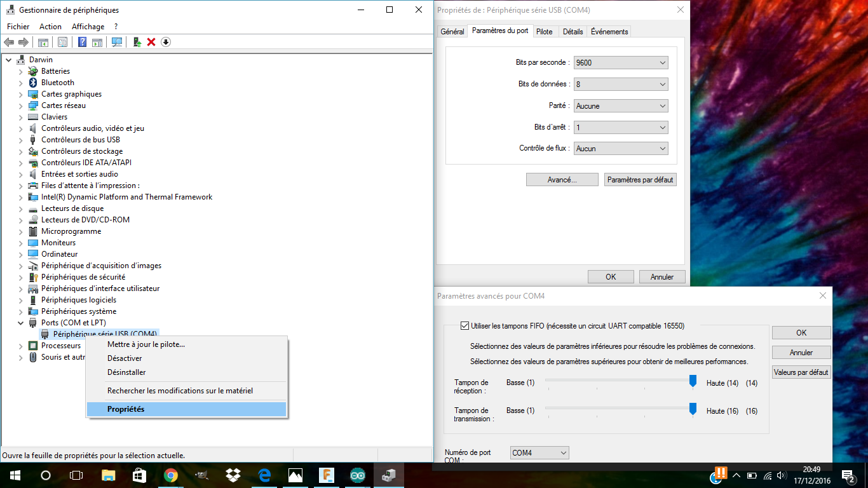868x488 pixels.
Task: Launch GIMP from the taskbar
Action: pyautogui.click(x=201, y=475)
